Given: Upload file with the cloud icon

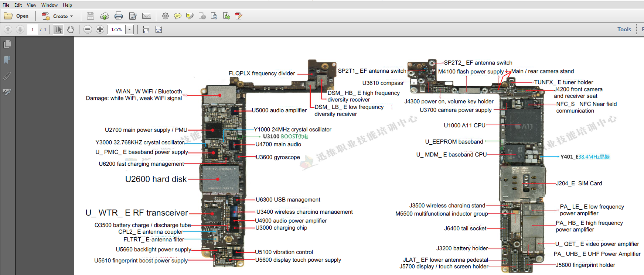Looking at the screenshot, I should [105, 16].
